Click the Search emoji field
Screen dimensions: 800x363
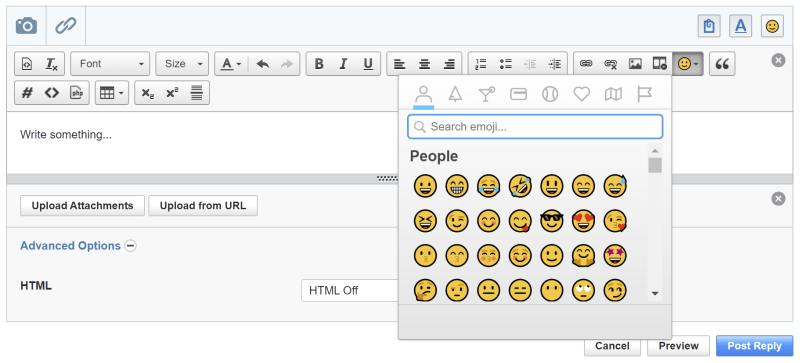(535, 127)
